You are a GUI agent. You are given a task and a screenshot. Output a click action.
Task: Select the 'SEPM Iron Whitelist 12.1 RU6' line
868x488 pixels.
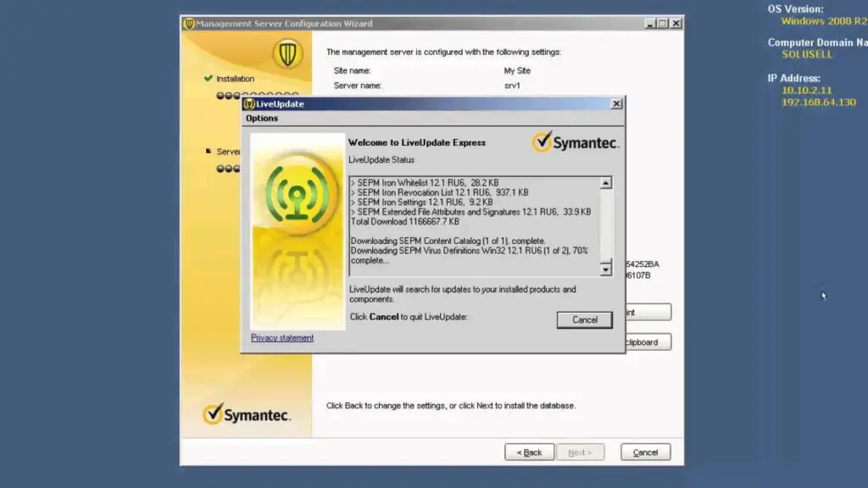[425, 183]
